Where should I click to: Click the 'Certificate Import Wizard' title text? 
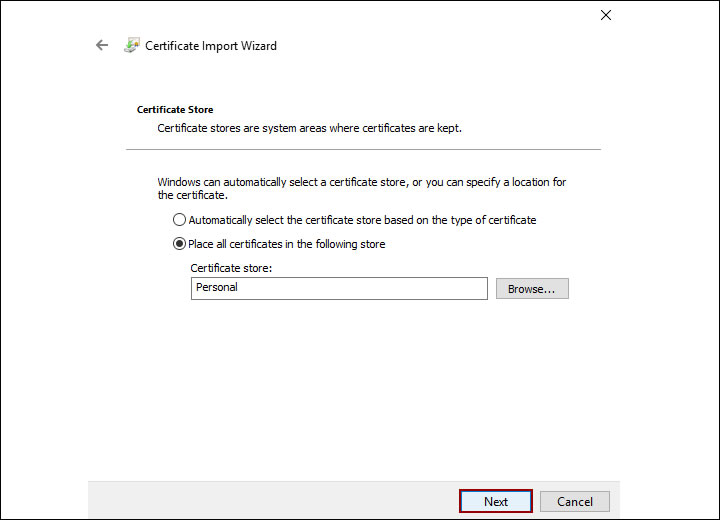(211, 46)
